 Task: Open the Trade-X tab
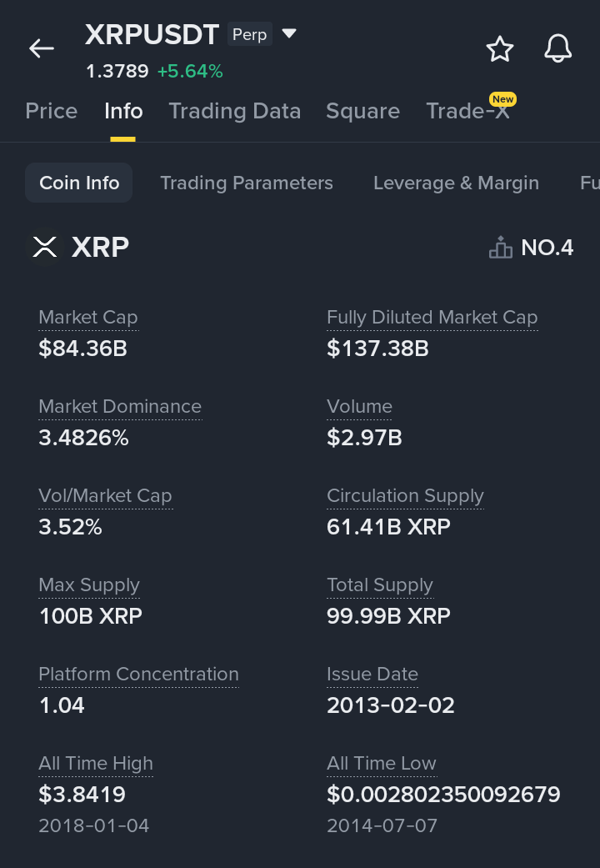pos(467,111)
